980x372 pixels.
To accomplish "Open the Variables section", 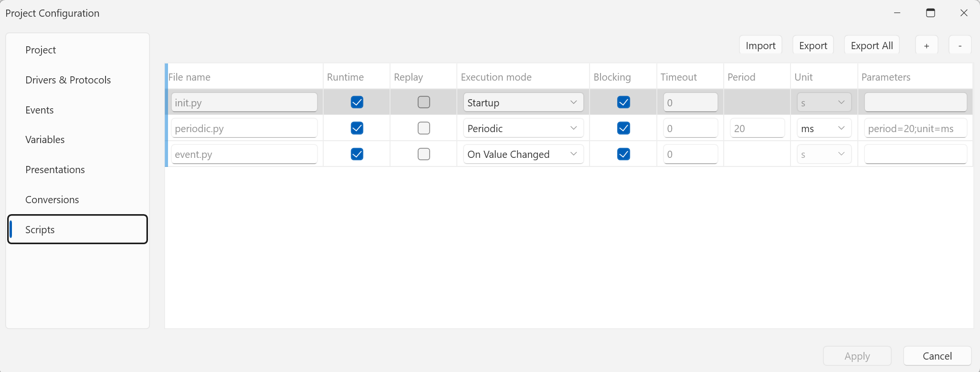I will pos(78,140).
